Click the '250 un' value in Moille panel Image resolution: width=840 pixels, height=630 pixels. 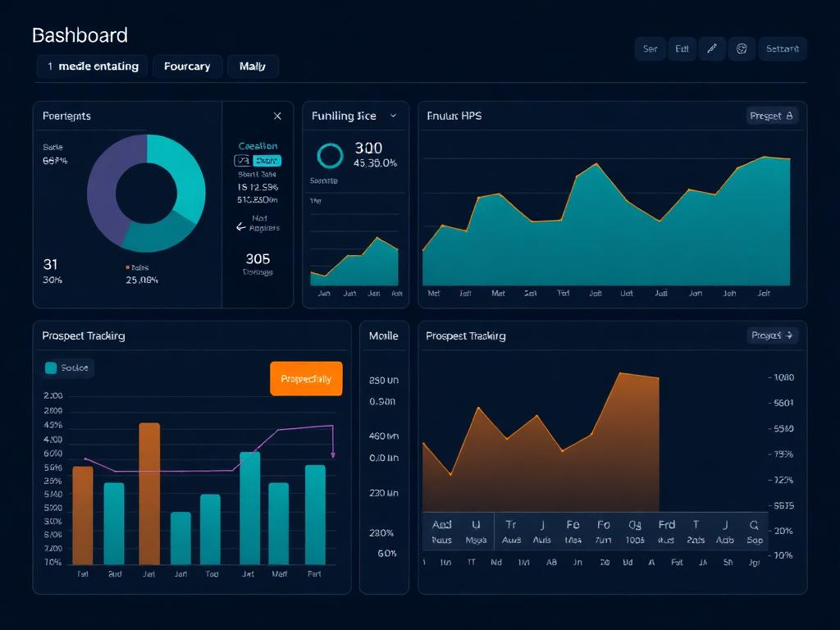pos(384,381)
